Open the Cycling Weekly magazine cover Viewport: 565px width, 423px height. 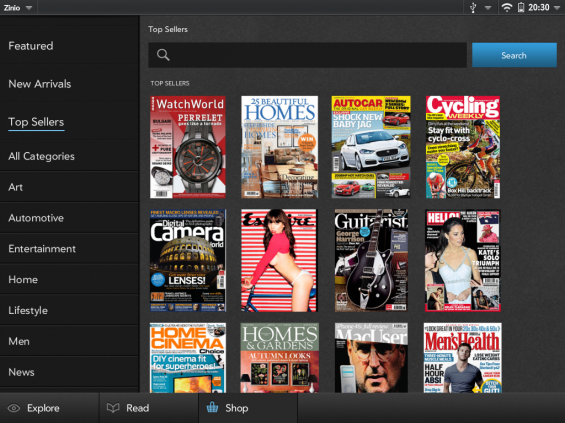point(463,147)
